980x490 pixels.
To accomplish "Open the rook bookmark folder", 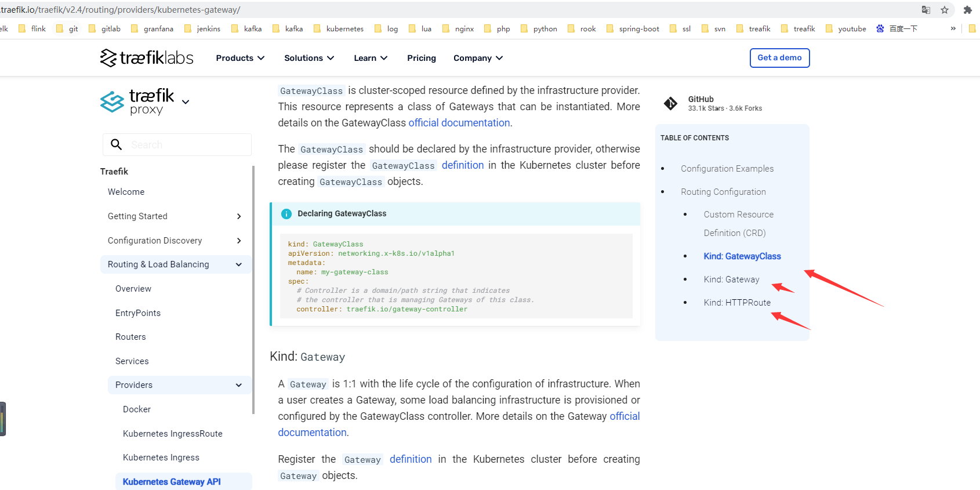I will click(x=582, y=28).
